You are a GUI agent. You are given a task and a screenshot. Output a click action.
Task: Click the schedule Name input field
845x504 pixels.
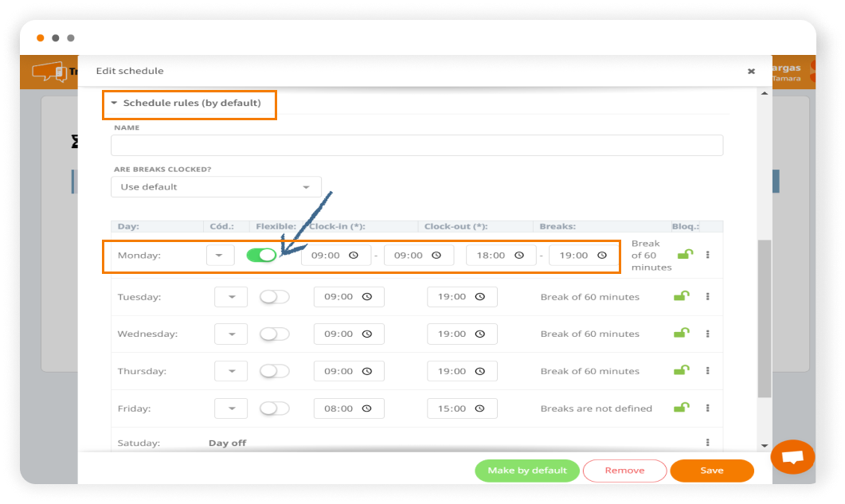[417, 145]
